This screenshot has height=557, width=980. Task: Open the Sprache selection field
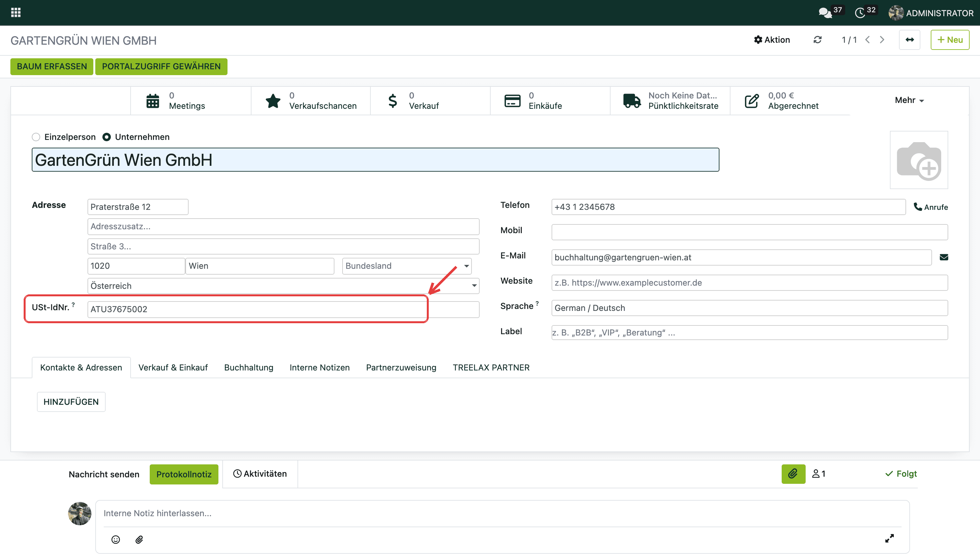pyautogui.click(x=749, y=308)
